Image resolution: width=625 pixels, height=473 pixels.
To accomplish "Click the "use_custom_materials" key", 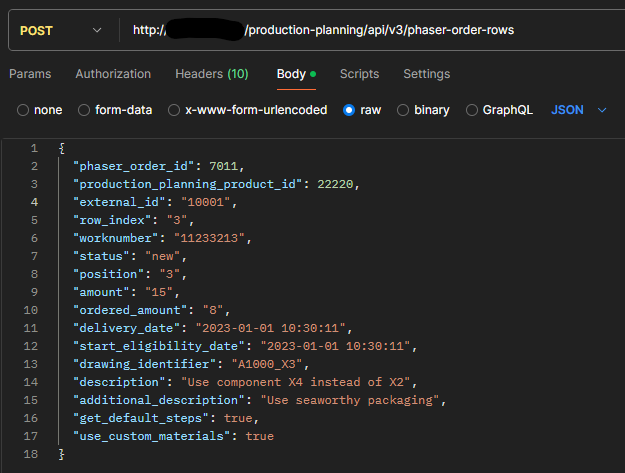I will (x=151, y=436).
